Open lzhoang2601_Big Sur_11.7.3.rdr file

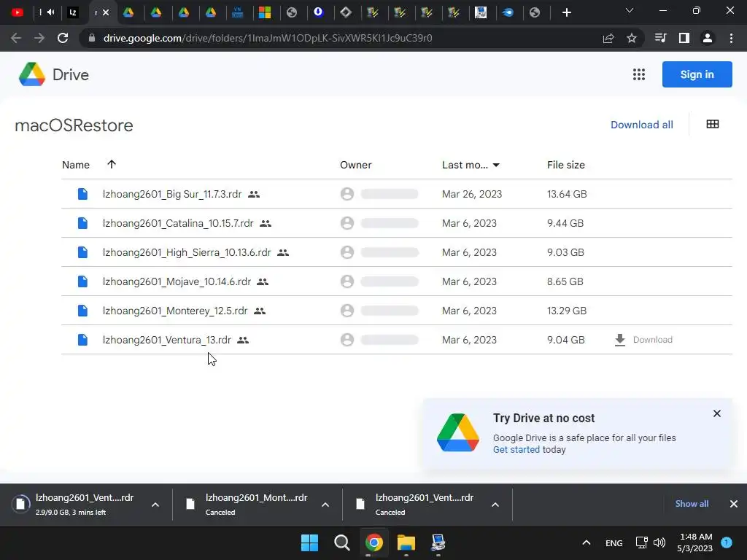[x=172, y=194]
